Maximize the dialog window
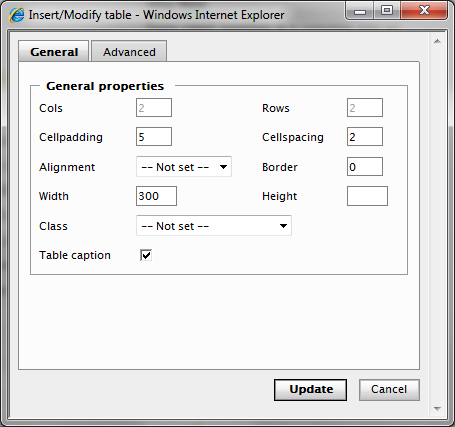 (x=387, y=11)
